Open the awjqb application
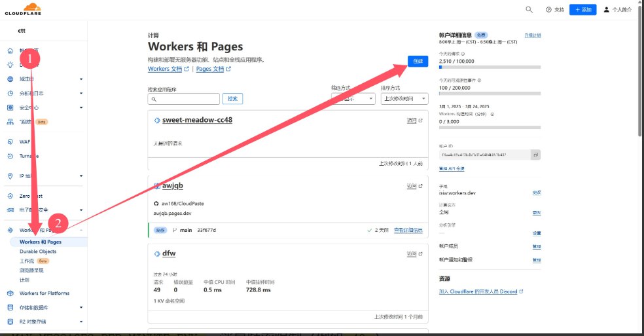The image size is (644, 336). click(x=173, y=185)
